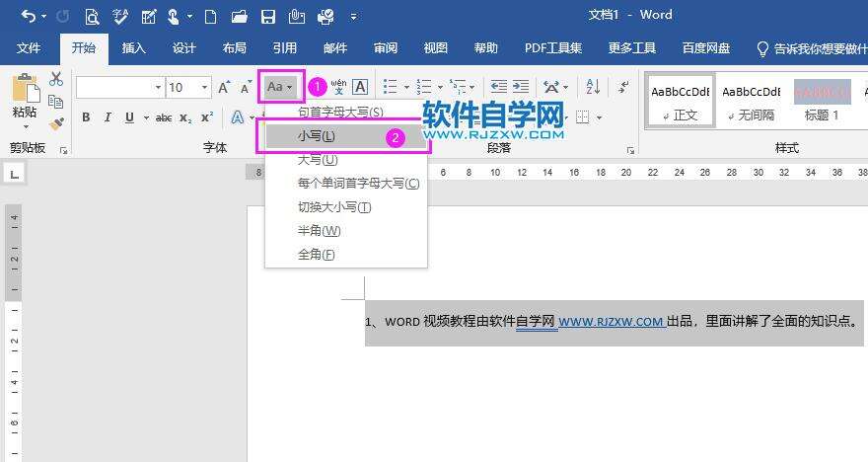The image size is (868, 462).
Task: Click the wén phonetic guide icon
Action: [338, 87]
